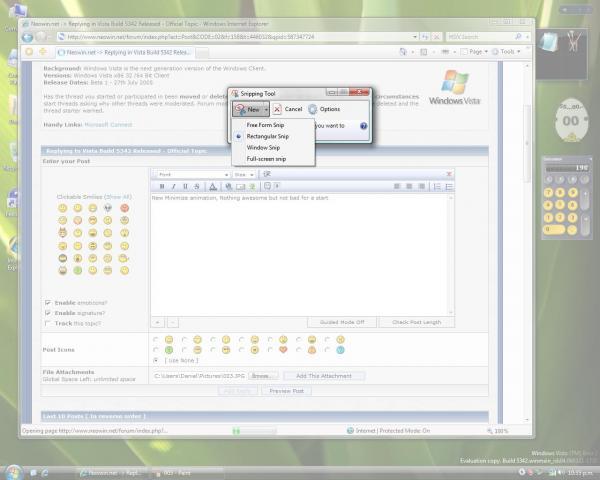Image resolution: width=600 pixels, height=480 pixels.
Task: Open the New snip type dropdown arrow
Action: 266,109
